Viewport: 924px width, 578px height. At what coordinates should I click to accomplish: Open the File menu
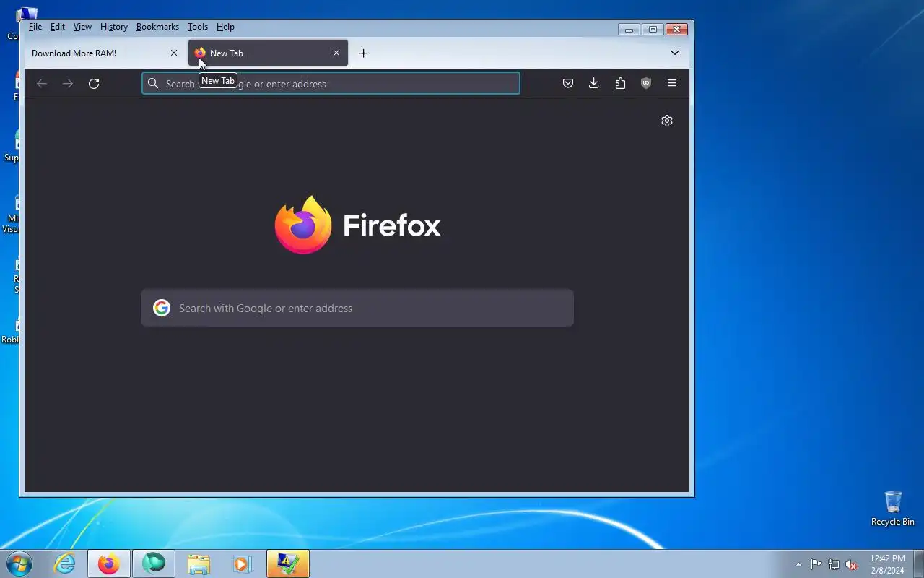pos(35,27)
